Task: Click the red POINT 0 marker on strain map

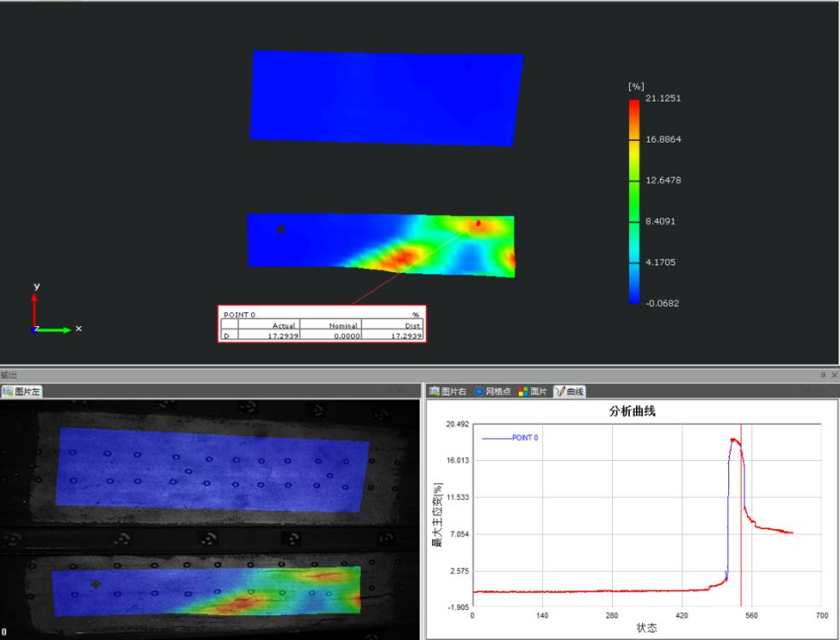Action: click(478, 224)
